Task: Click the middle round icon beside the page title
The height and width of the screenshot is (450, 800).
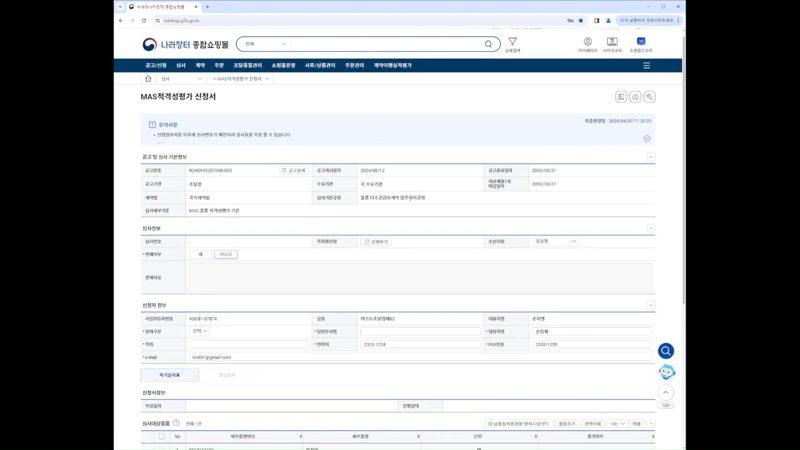Action: 635,96
